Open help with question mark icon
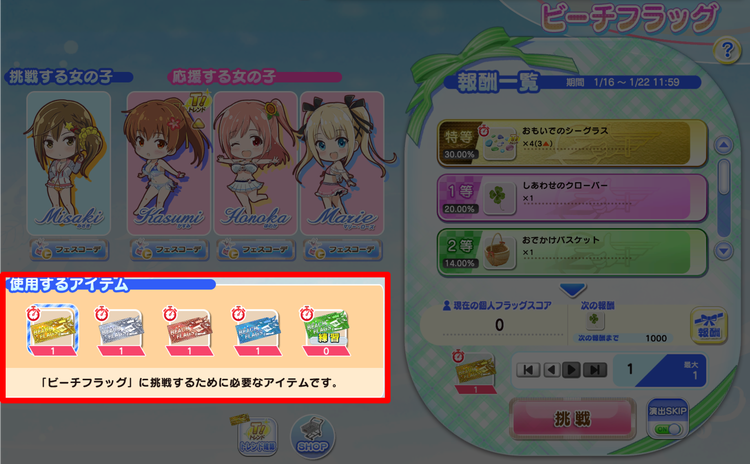Image resolution: width=750 pixels, height=464 pixels. 727,50
